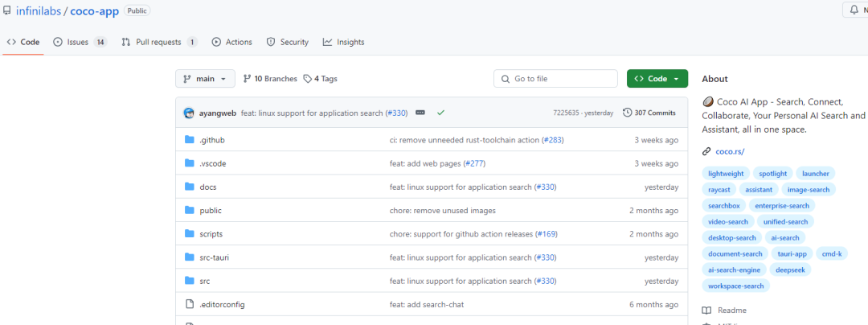Click the ayangweb avatar icon
868x325 pixels.
click(x=189, y=113)
